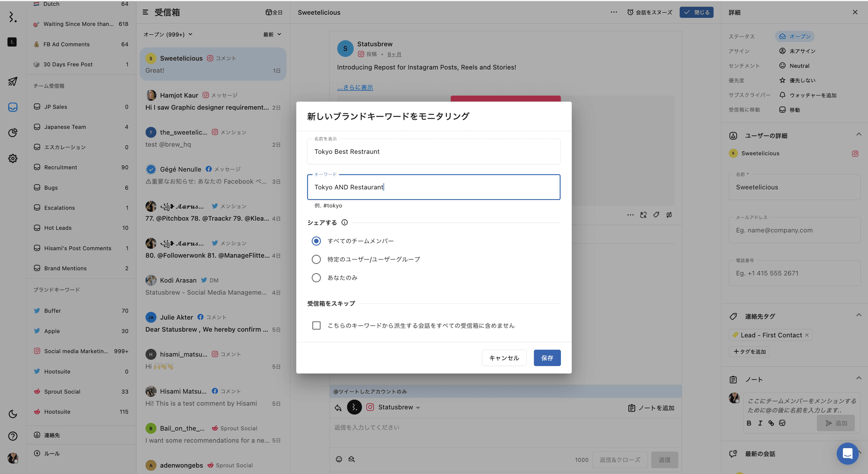This screenshot has height=474, width=868.
Task: Select すべてのチームメンバー radio option
Action: (x=316, y=241)
